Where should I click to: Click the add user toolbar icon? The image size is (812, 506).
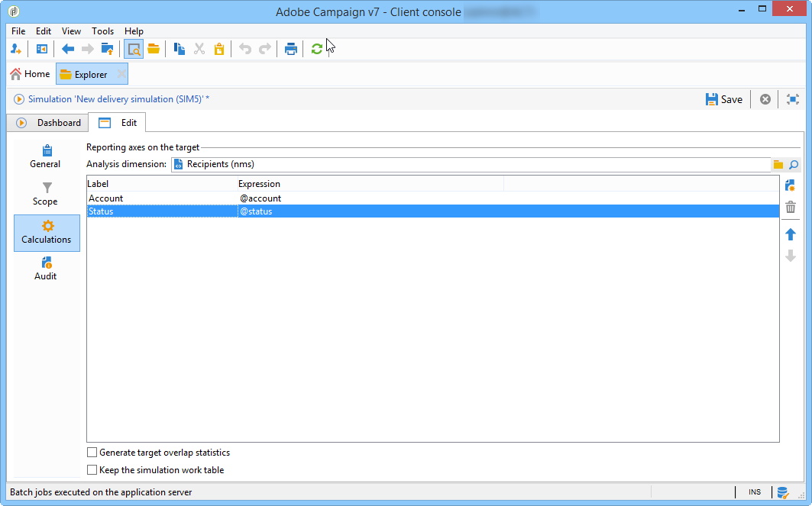click(x=15, y=49)
